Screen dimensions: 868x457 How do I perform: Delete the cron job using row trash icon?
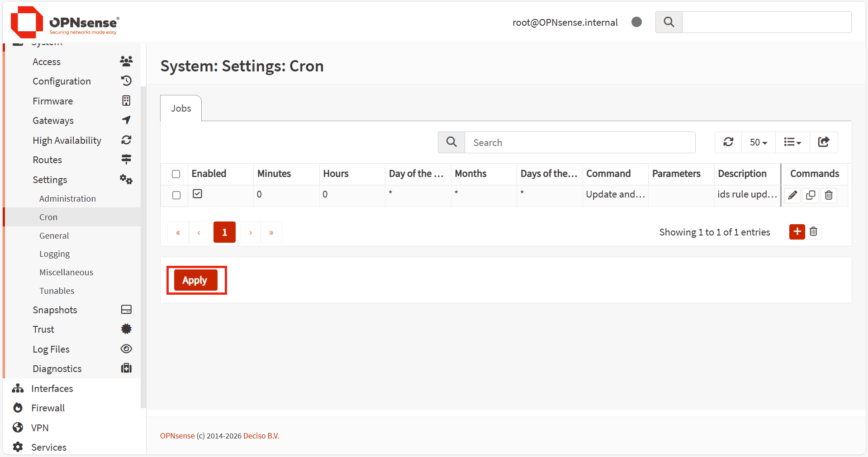pyautogui.click(x=829, y=195)
